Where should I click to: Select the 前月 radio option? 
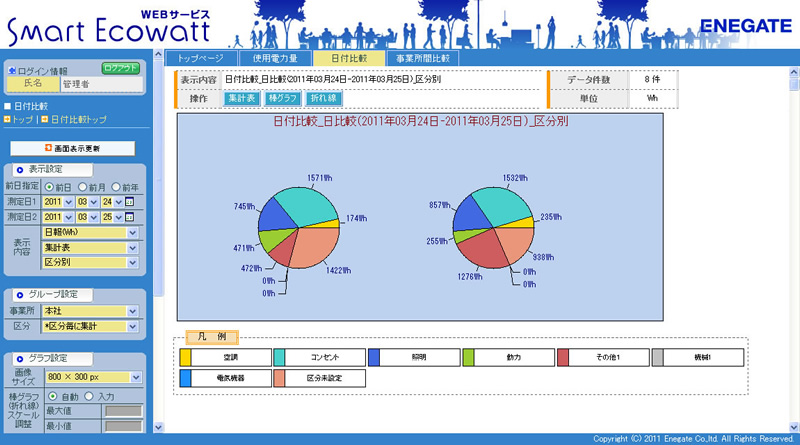coord(83,187)
